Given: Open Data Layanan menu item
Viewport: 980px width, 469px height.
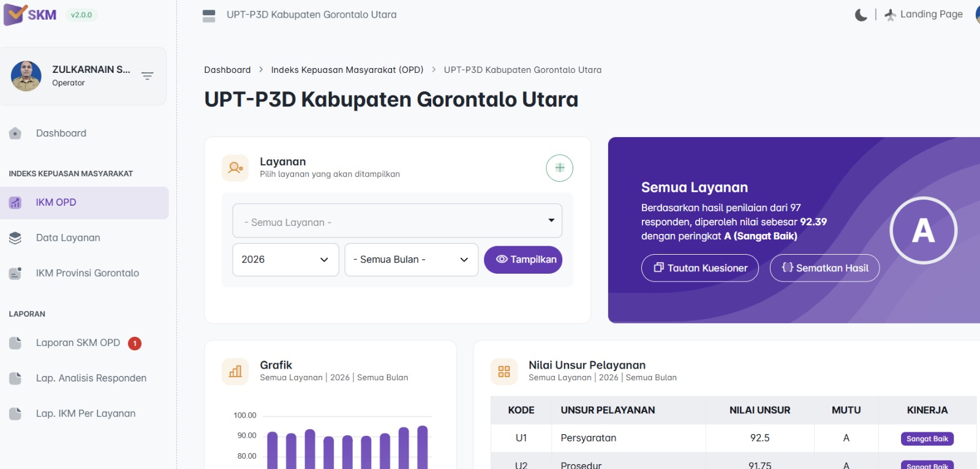Looking at the screenshot, I should pyautogui.click(x=68, y=238).
